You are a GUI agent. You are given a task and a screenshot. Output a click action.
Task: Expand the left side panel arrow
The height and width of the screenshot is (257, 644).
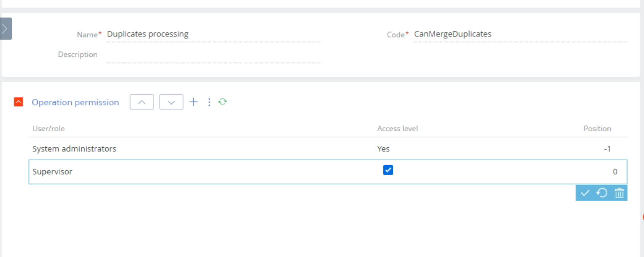tap(5, 29)
